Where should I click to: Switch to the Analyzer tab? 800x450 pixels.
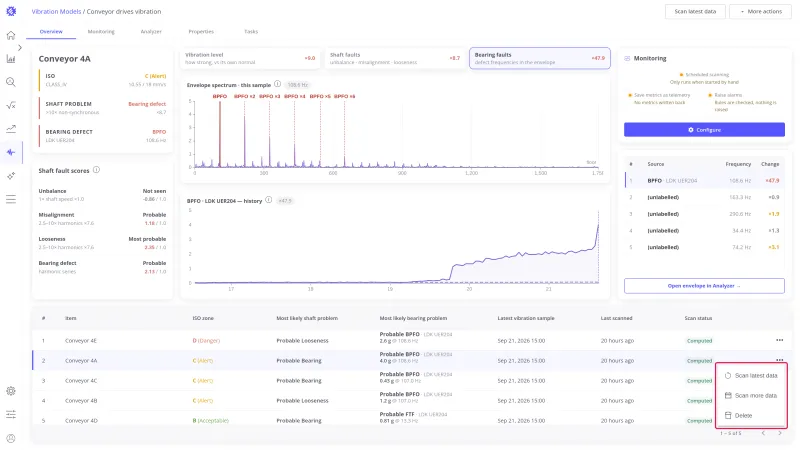pyautogui.click(x=151, y=32)
